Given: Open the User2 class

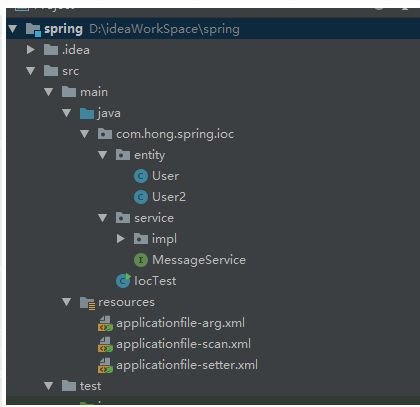Looking at the screenshot, I should point(169,197).
